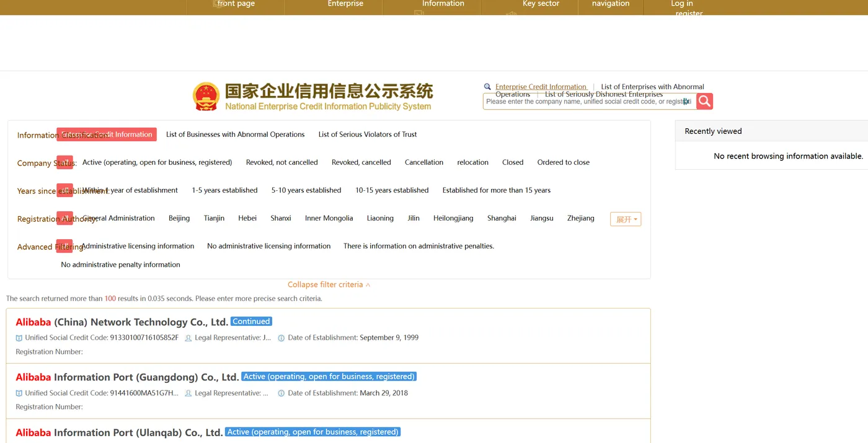Open Alibaba Information Port (Guangdong) Co., Ltd.
The width and height of the screenshot is (868, 443).
coord(127,377)
